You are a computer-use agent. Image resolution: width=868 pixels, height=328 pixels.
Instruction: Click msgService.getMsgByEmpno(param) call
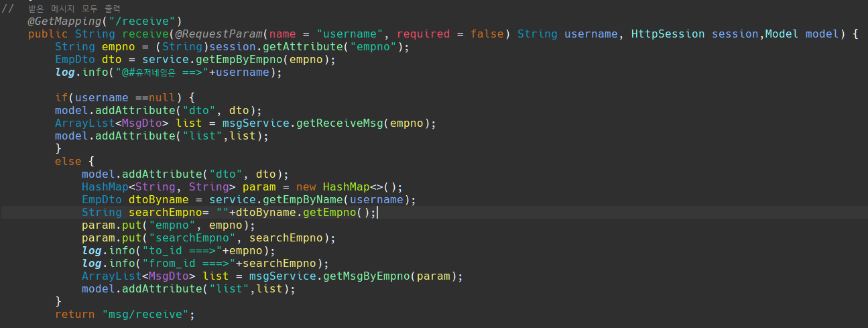[x=353, y=276]
